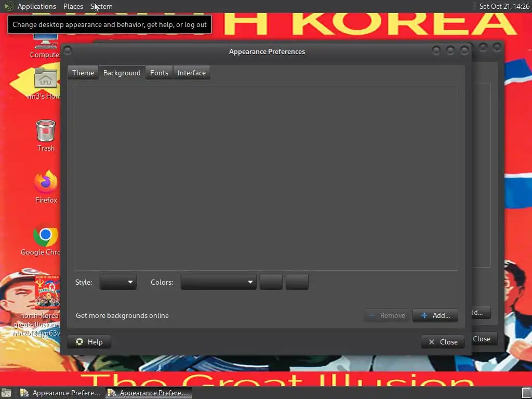This screenshot has height=399, width=532.
Task: Click the workspace switcher in bottom panel
Action: click(526, 393)
